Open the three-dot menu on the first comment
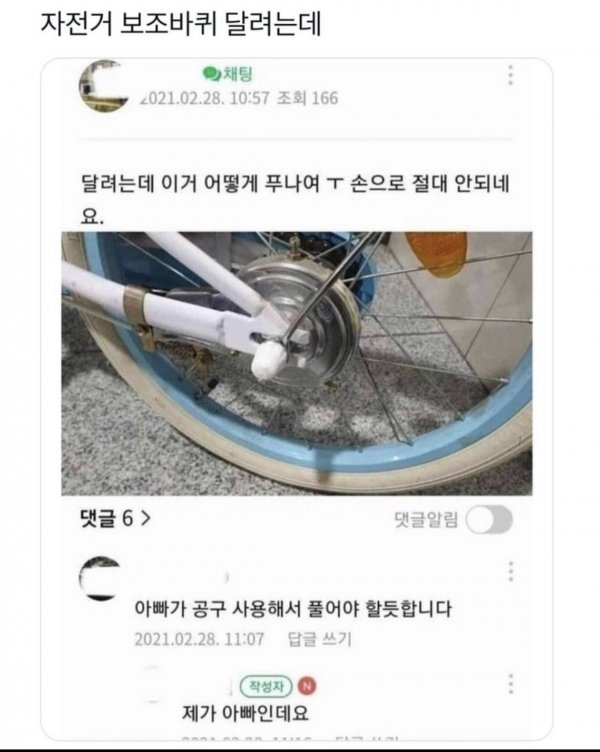The width and height of the screenshot is (600, 752). 511,571
